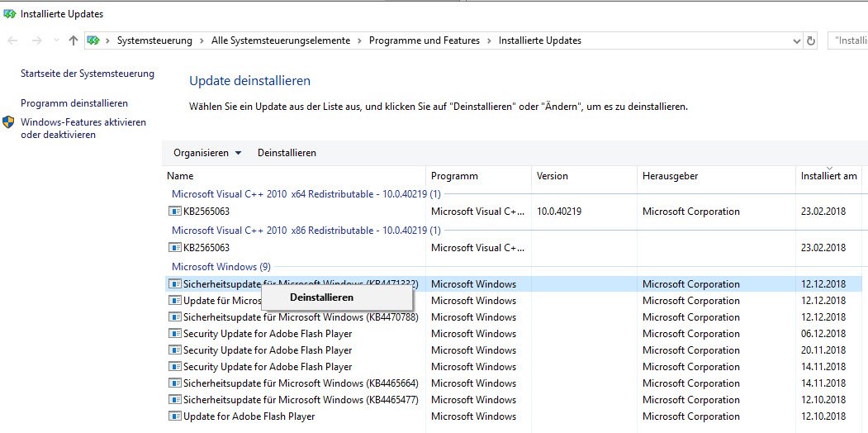Click the icon of the x64 KB2565063 entry
The width and height of the screenshot is (868, 433).
[x=174, y=212]
